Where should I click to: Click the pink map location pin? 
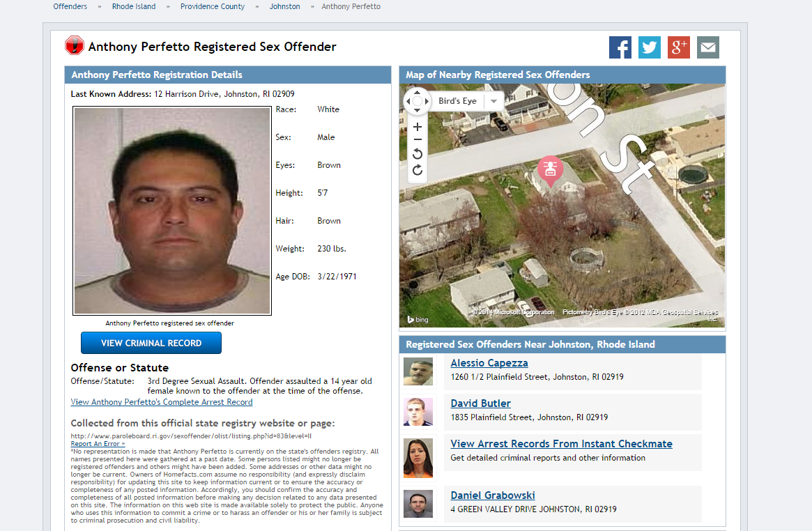coord(550,171)
